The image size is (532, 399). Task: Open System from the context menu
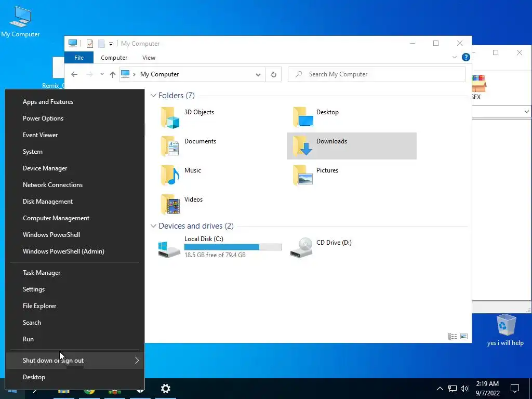[x=75, y=152]
